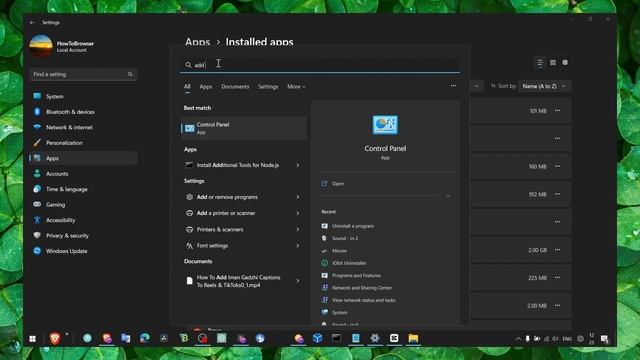Open recent item IObit Uninstaller
640x360 pixels.
pyautogui.click(x=349, y=263)
